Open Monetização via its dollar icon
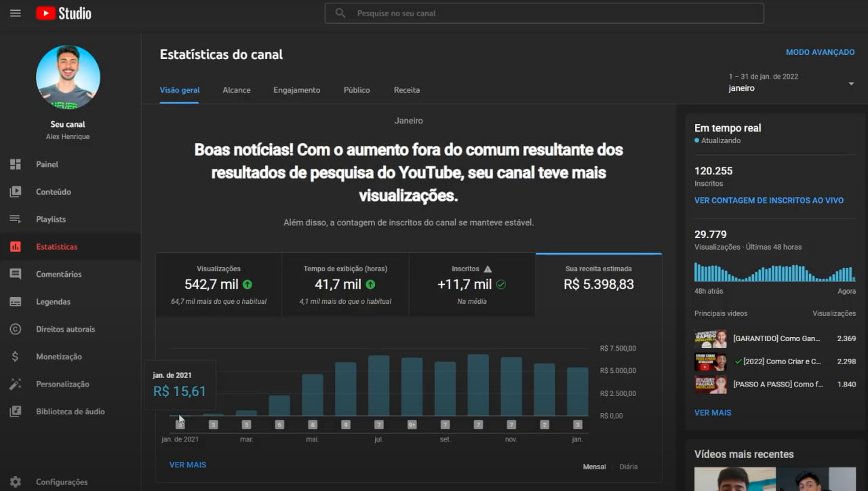Screen dimensions: 868x491 tap(16, 357)
